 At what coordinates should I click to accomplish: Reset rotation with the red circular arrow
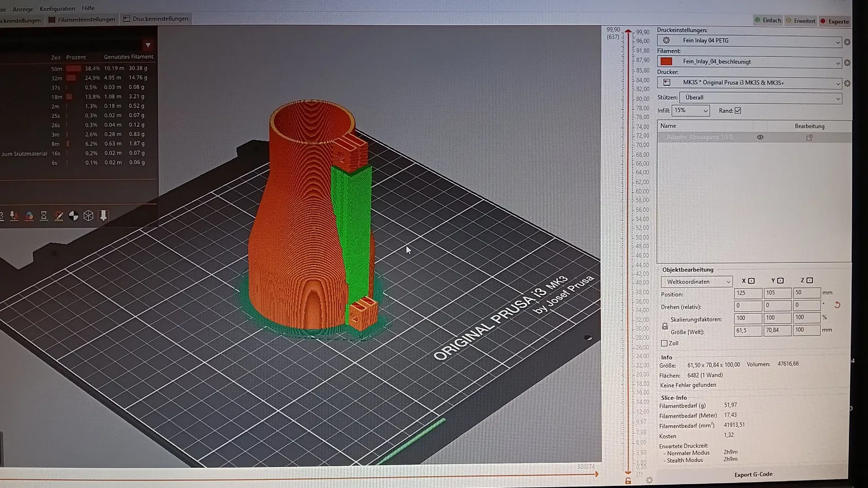(837, 305)
